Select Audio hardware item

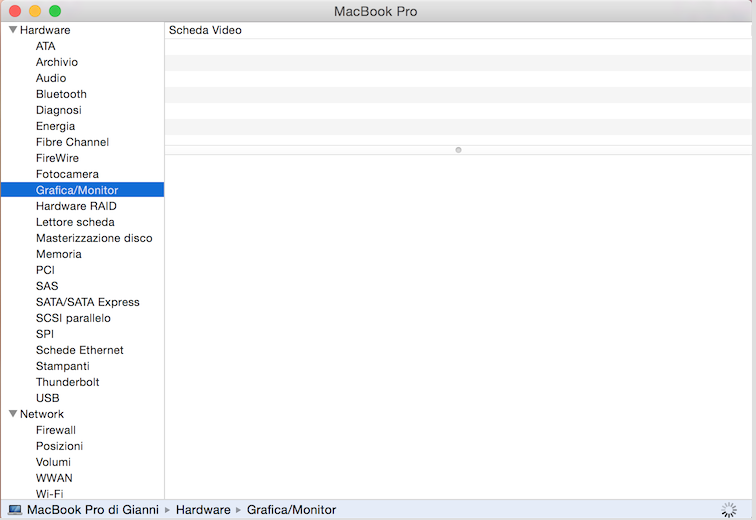(x=51, y=78)
